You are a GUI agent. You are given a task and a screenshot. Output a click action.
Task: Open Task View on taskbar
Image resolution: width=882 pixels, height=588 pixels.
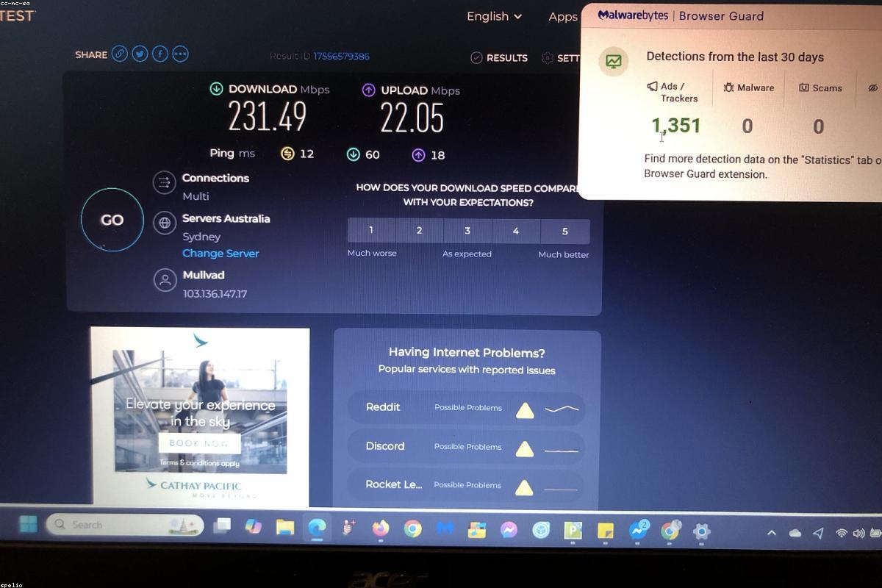coord(221,526)
